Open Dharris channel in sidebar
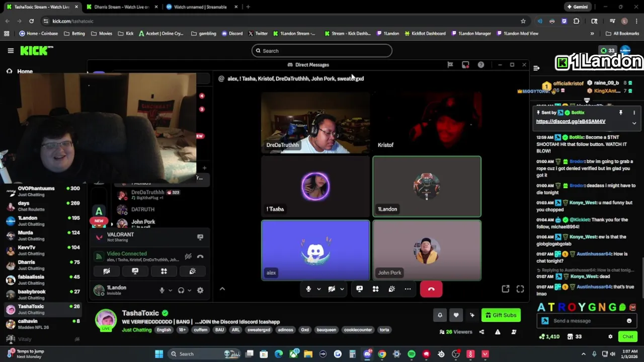Screen dimensions: 644x362 click(x=42, y=265)
